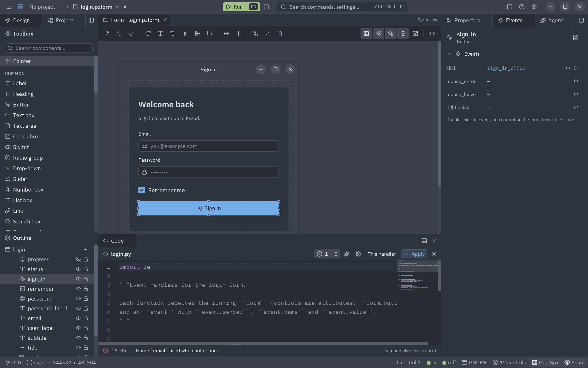
Task: Toggle the anchor button in toolbar
Action: click(x=403, y=34)
